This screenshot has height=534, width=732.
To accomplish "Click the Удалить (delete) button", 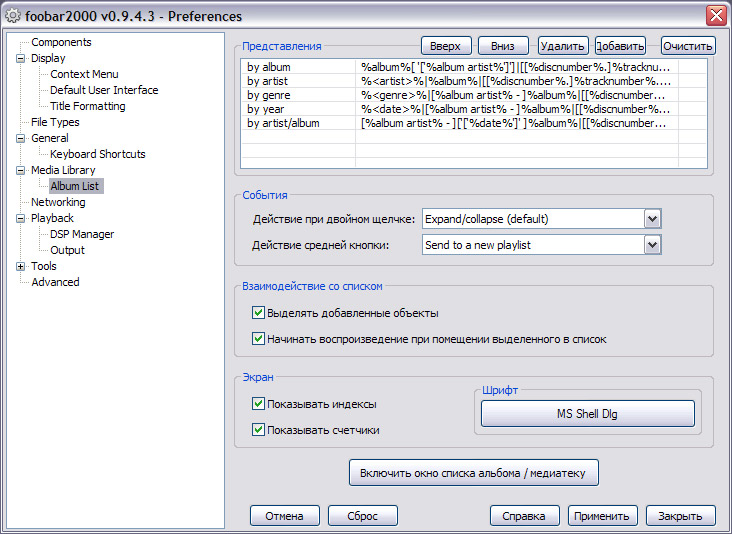I will 563,46.
